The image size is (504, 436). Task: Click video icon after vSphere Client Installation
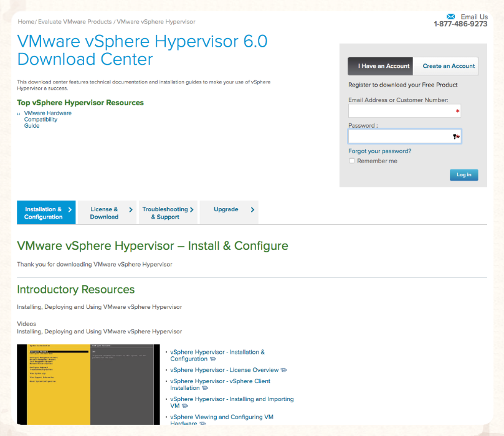pyautogui.click(x=205, y=388)
